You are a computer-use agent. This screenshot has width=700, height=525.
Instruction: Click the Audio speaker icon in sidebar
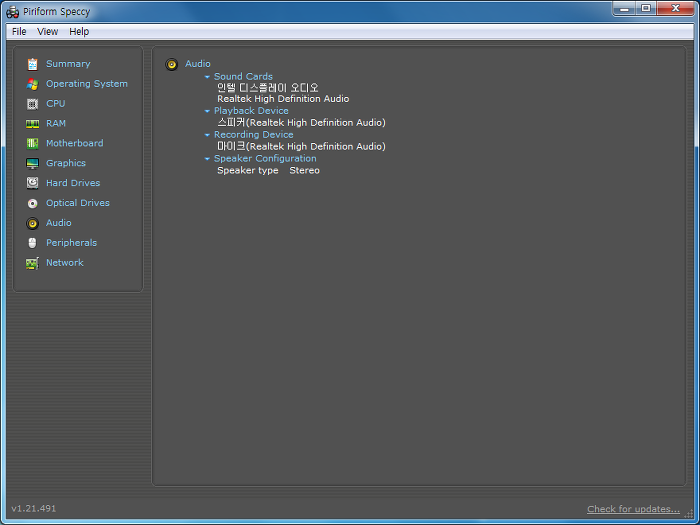tap(32, 223)
